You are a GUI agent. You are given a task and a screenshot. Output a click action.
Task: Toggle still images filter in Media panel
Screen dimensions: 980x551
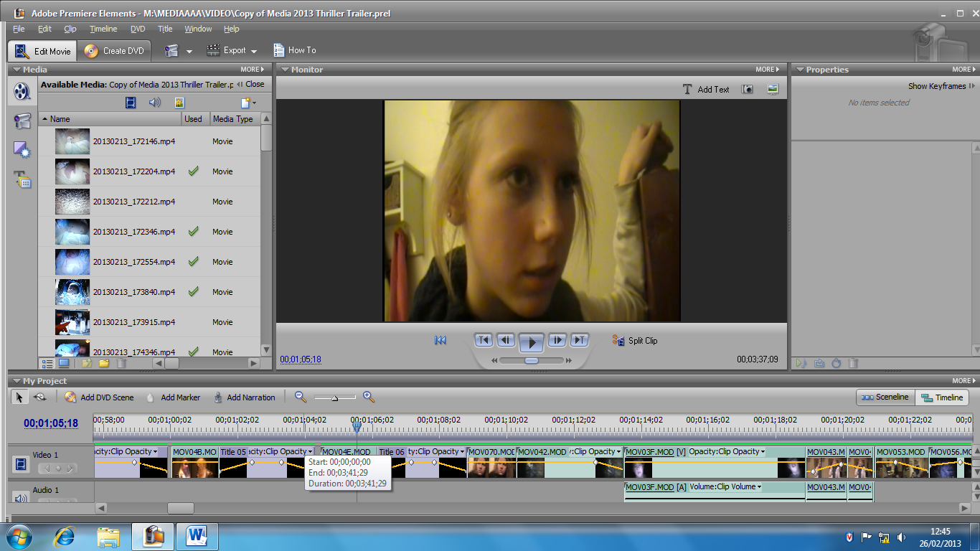(x=179, y=103)
